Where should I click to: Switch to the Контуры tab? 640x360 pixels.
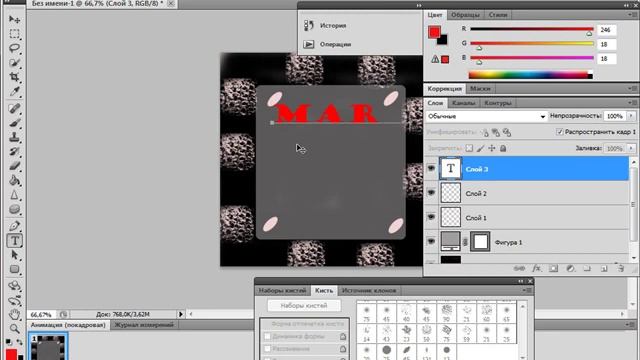[x=498, y=103]
